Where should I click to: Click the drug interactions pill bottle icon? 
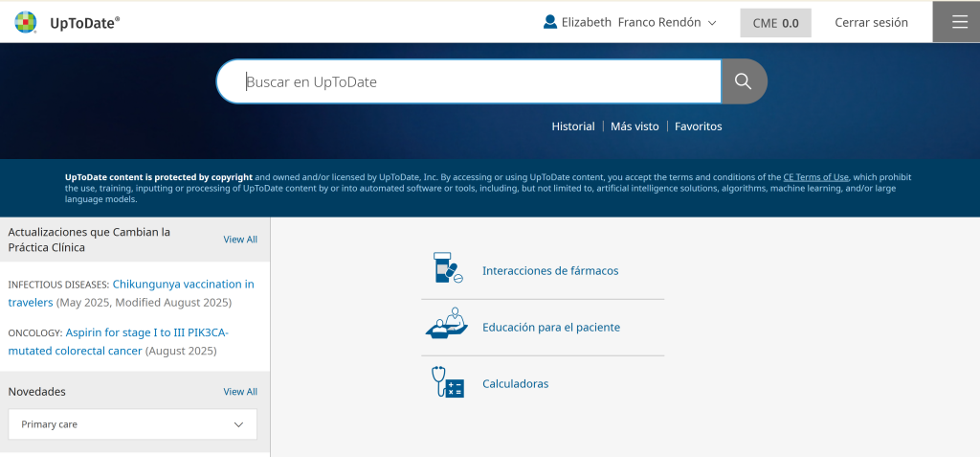click(448, 268)
